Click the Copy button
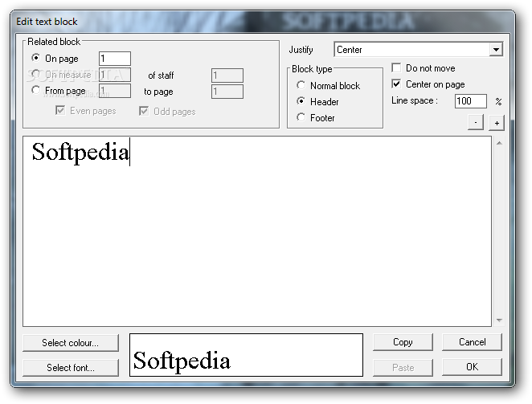 pos(403,342)
